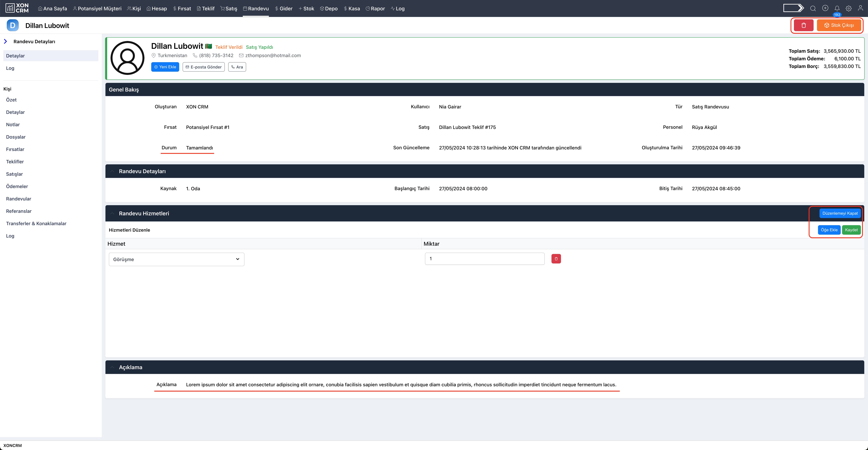The height and width of the screenshot is (450, 868).
Task: Open the user profile icon in navbar
Action: [x=860, y=8]
